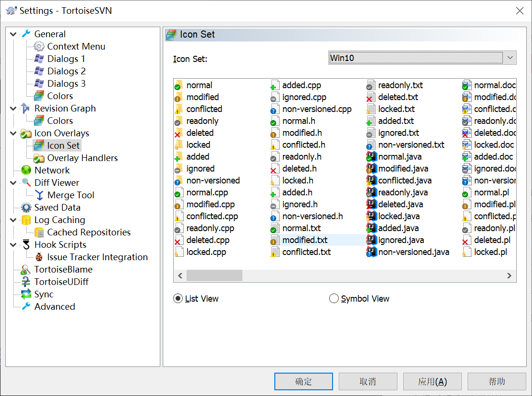This screenshot has width=532, height=396.
Task: Select ignored.h in the list
Action: [x=300, y=204]
